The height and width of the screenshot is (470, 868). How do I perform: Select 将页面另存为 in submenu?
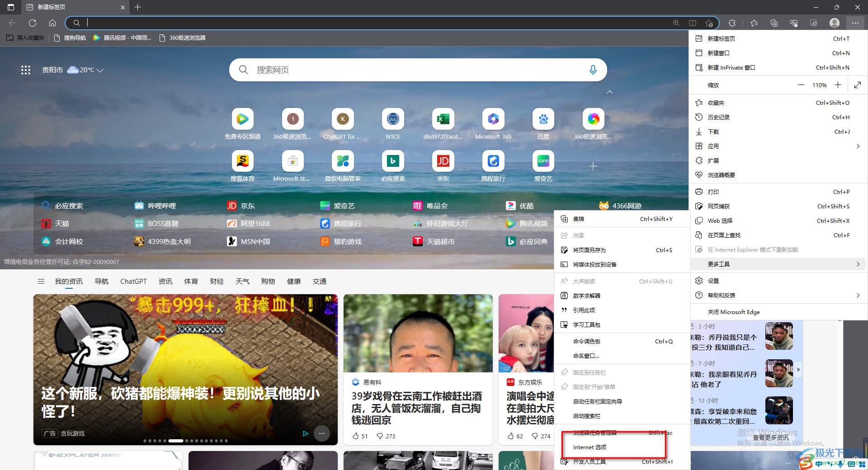tap(622, 250)
